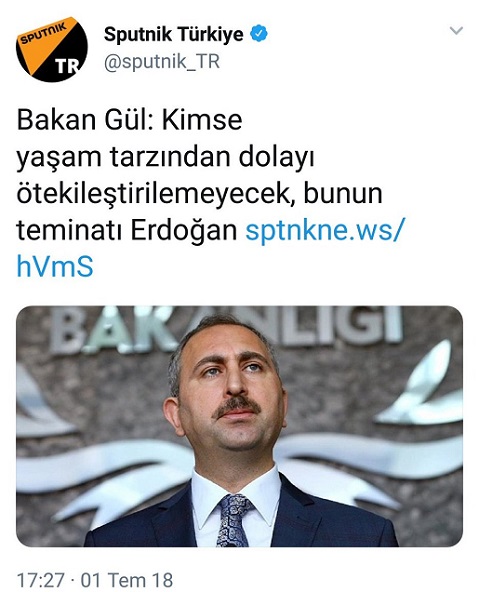This screenshot has width=478, height=592.
Task: Click the TR letters in the logo
Action: coord(67,66)
